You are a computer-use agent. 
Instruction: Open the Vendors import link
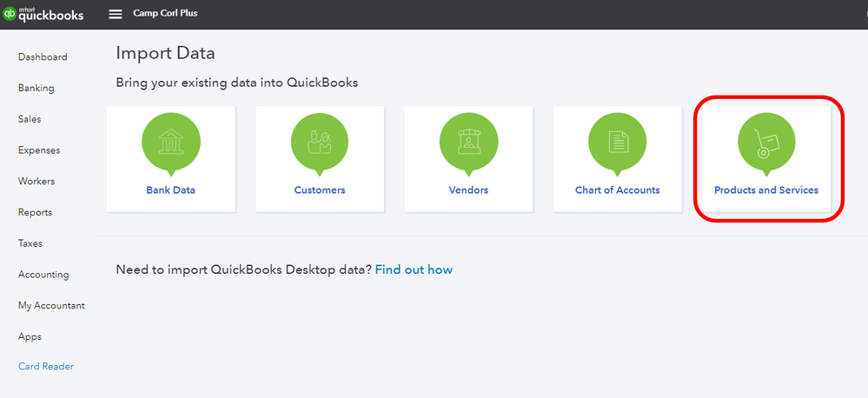[x=468, y=189]
